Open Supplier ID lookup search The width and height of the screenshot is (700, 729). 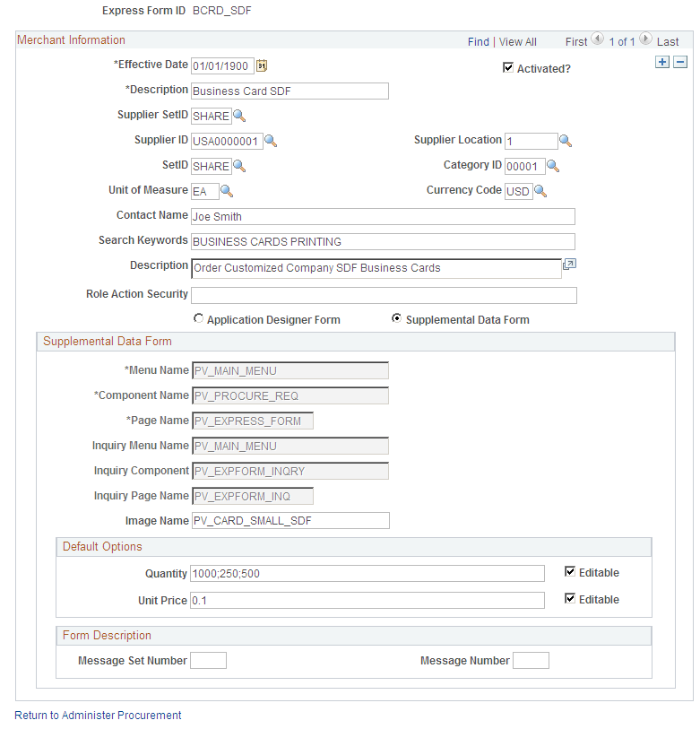271,141
